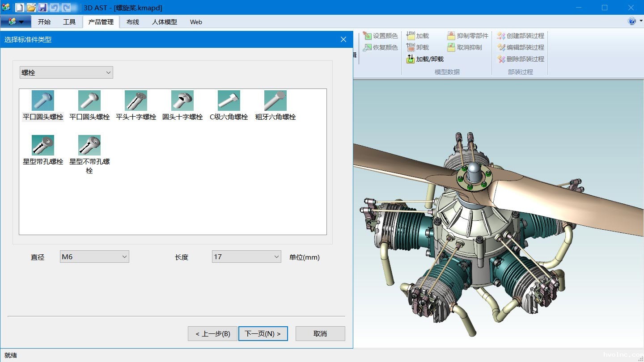Select the 星型不带孔螺栓 bolt icon
This screenshot has width=644, height=362.
pos(89,146)
